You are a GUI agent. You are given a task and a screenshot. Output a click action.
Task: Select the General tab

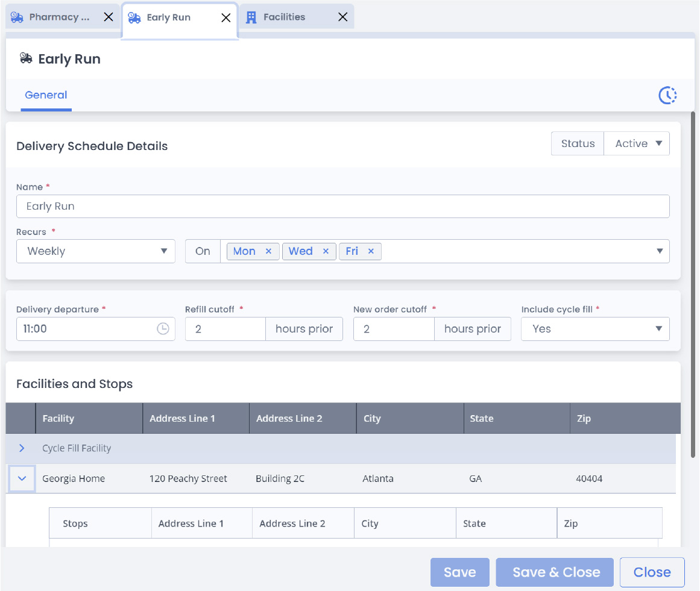(46, 95)
